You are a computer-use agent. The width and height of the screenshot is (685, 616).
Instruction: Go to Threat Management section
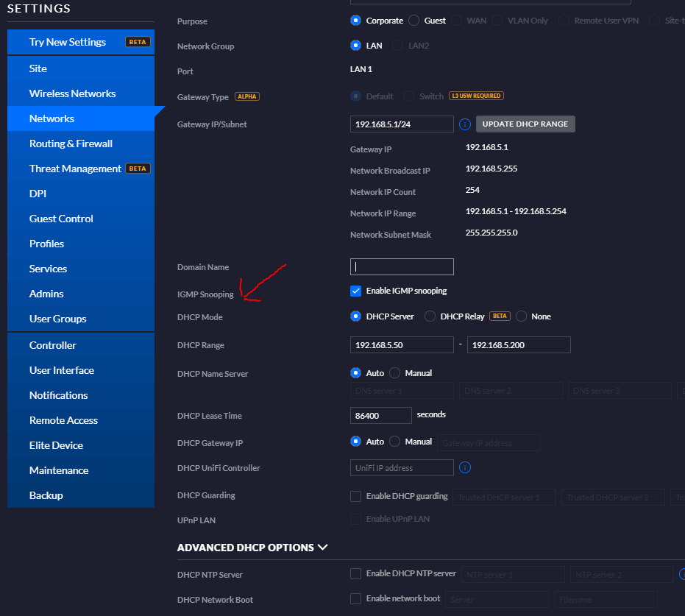[75, 169]
